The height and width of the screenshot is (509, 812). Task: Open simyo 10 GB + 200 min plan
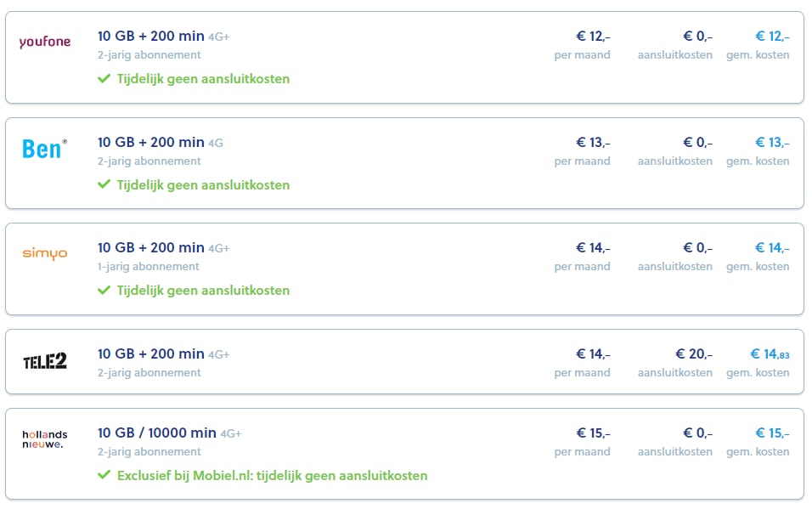(x=150, y=248)
